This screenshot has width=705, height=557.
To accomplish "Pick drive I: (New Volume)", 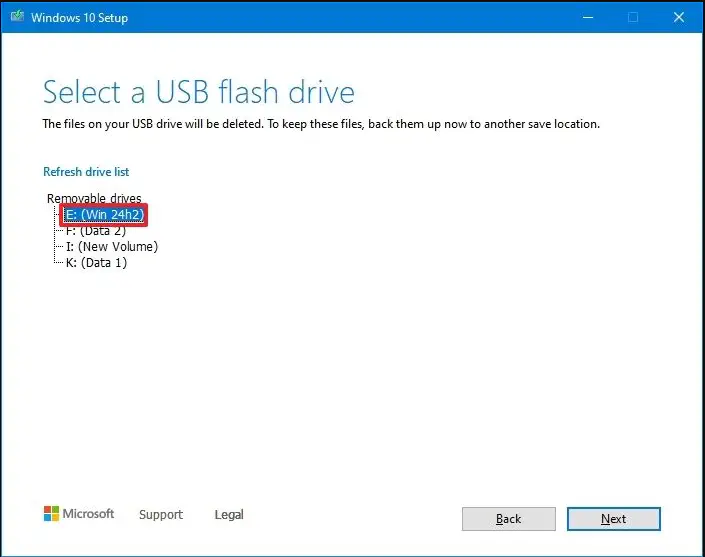I will click(x=112, y=247).
